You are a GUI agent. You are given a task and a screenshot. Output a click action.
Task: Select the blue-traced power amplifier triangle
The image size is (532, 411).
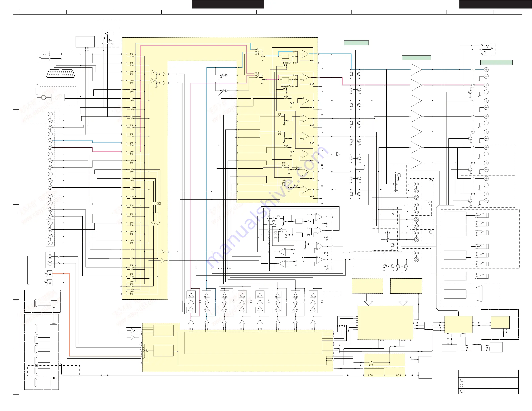pos(416,70)
